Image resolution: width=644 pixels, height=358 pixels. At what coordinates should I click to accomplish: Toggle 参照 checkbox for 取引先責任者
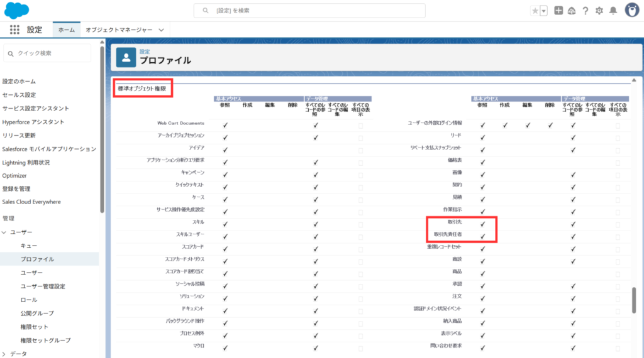click(x=482, y=236)
